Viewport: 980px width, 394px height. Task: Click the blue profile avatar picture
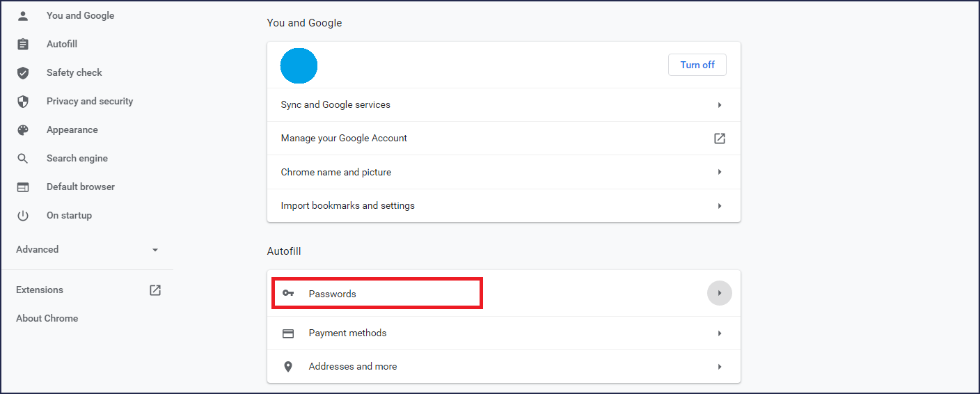point(299,65)
